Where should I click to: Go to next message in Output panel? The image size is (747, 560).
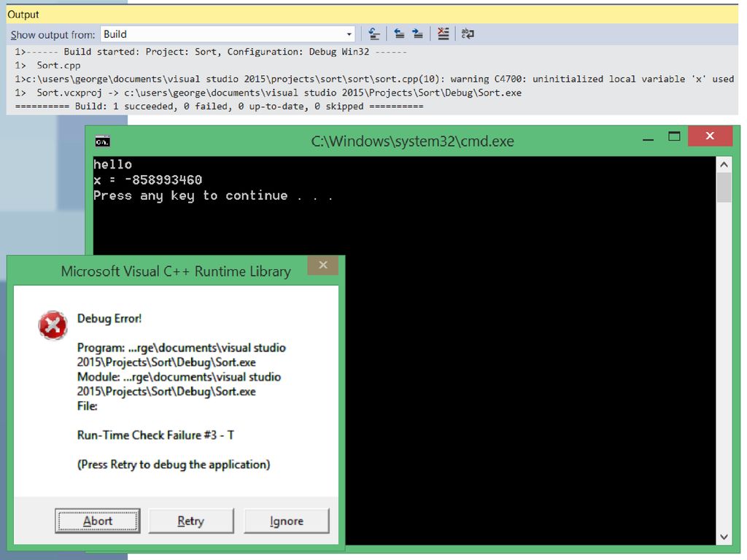click(x=417, y=34)
